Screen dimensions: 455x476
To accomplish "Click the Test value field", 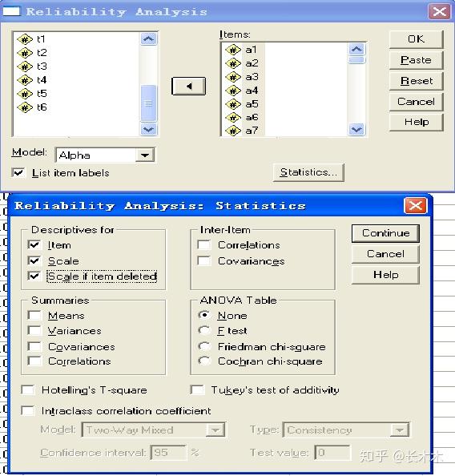I will [x=332, y=453].
